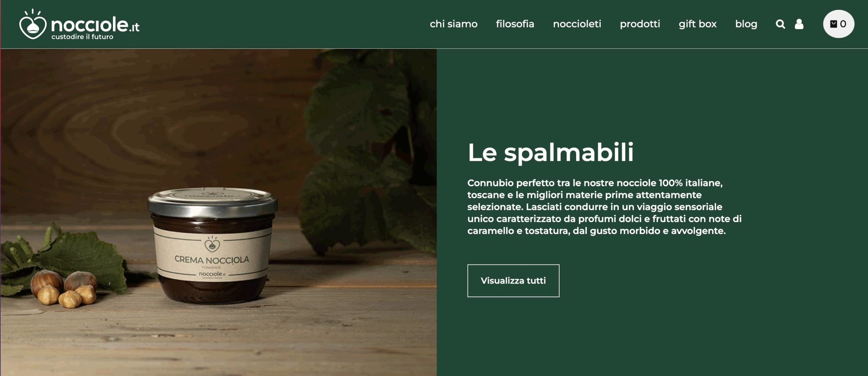The width and height of the screenshot is (868, 376).
Task: Click the Visualizza tutti button
Action: pos(513,280)
